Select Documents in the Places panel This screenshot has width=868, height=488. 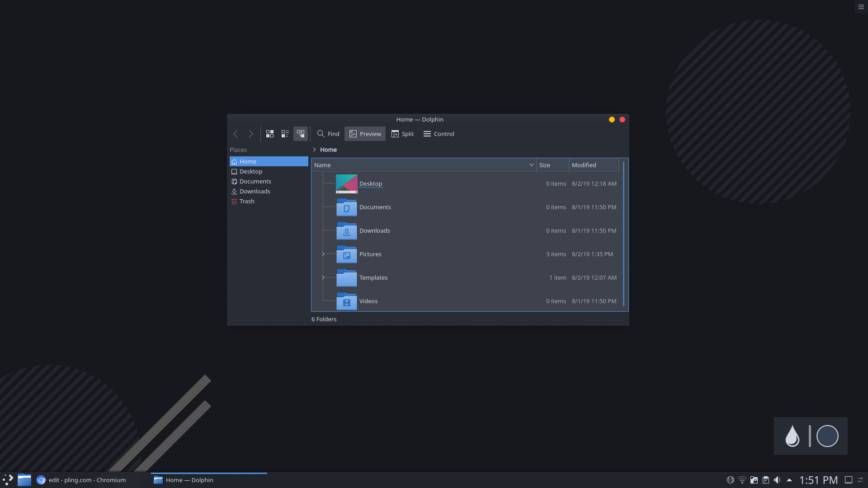[x=269, y=181]
